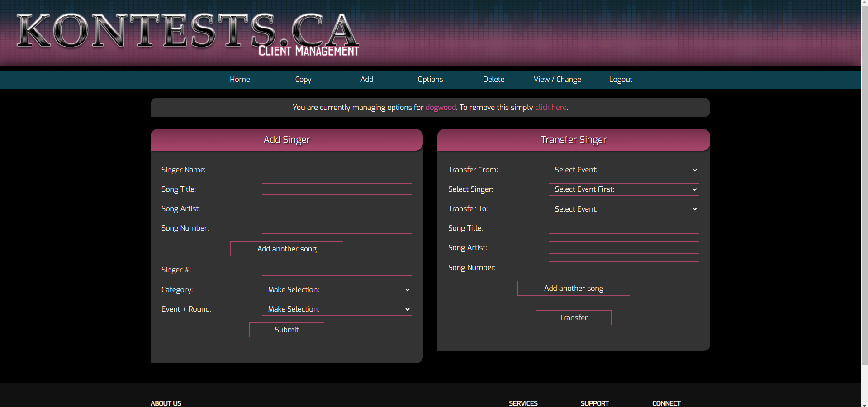868x407 pixels.
Task: Select the Delete menu item
Action: click(x=493, y=79)
